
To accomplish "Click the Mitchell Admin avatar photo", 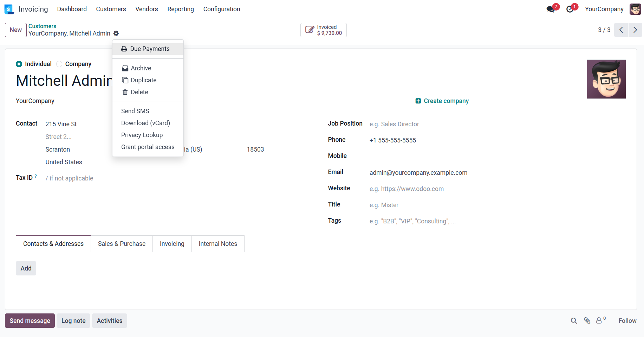I will point(606,79).
